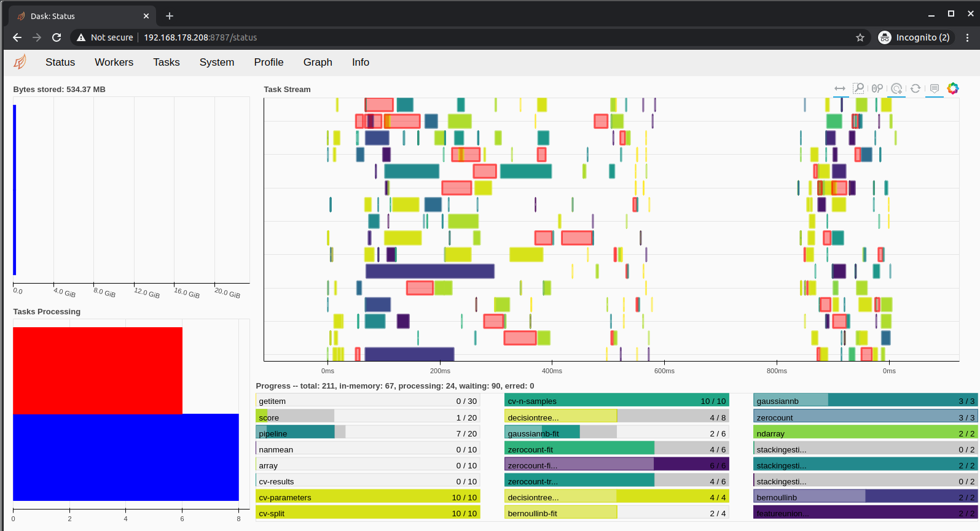The image size is (980, 531).
Task: Activate the horizontal Pan tool
Action: (840, 88)
